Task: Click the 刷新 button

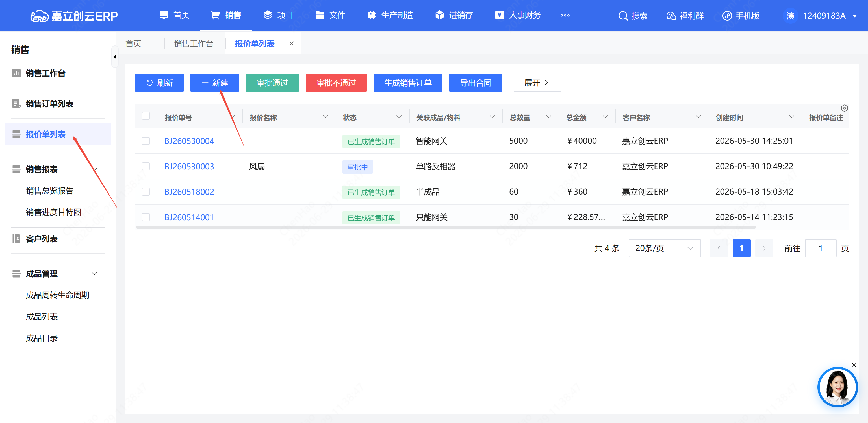Action: click(x=159, y=83)
